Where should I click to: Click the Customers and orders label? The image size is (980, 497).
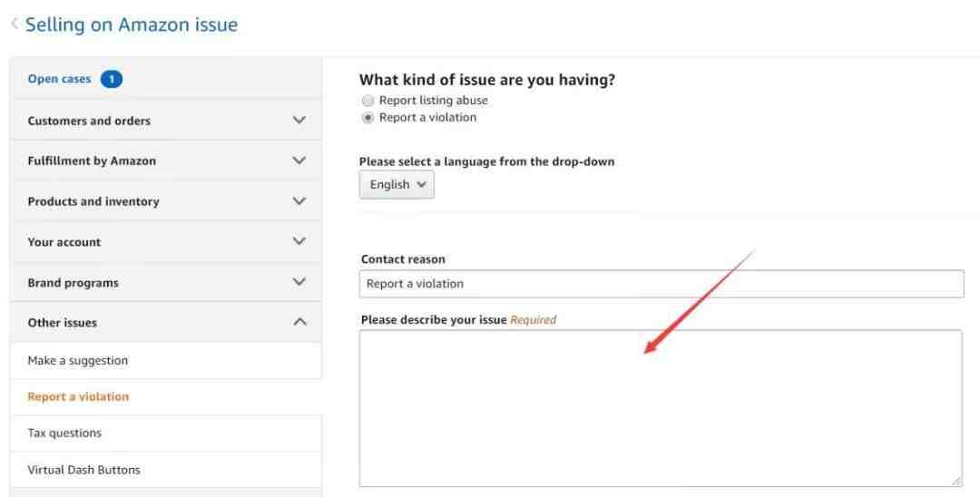coord(89,121)
